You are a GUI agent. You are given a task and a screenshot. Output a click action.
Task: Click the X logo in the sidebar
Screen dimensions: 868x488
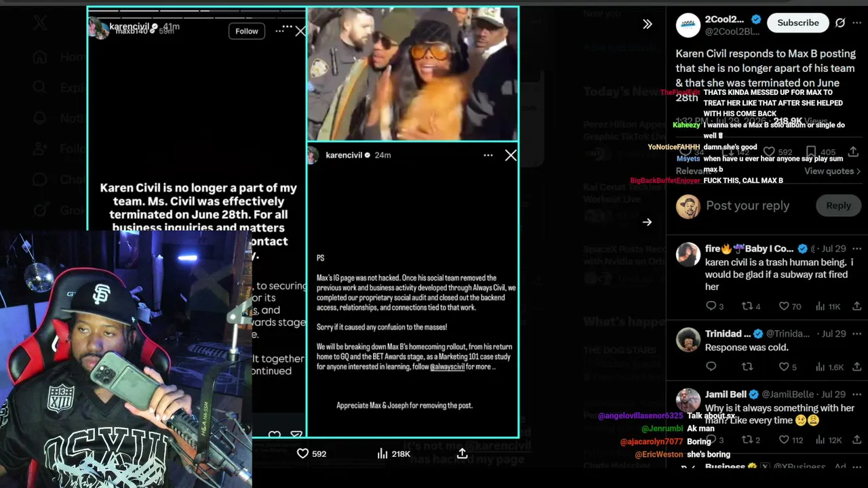tap(41, 23)
